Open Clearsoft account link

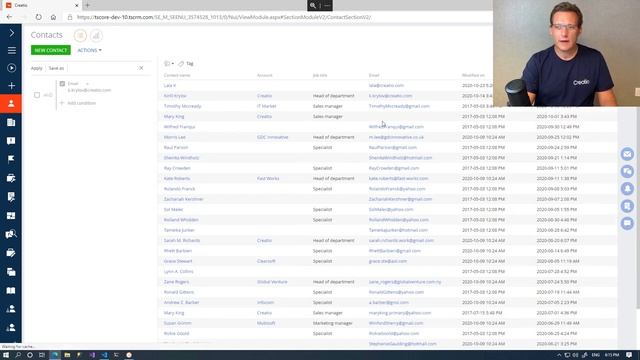(x=266, y=261)
